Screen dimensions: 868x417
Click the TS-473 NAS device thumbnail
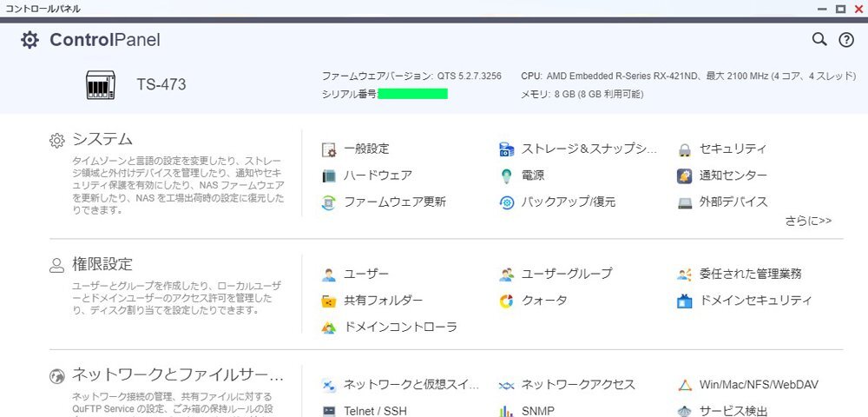(x=101, y=85)
